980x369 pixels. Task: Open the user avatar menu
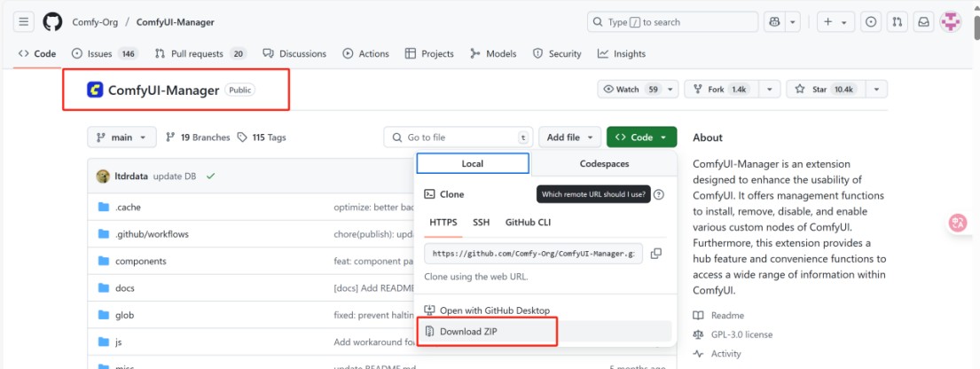click(951, 22)
